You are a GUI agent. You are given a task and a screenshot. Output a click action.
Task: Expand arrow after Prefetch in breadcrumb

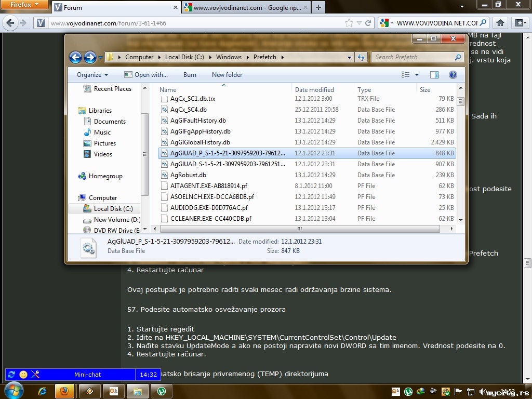click(x=282, y=57)
